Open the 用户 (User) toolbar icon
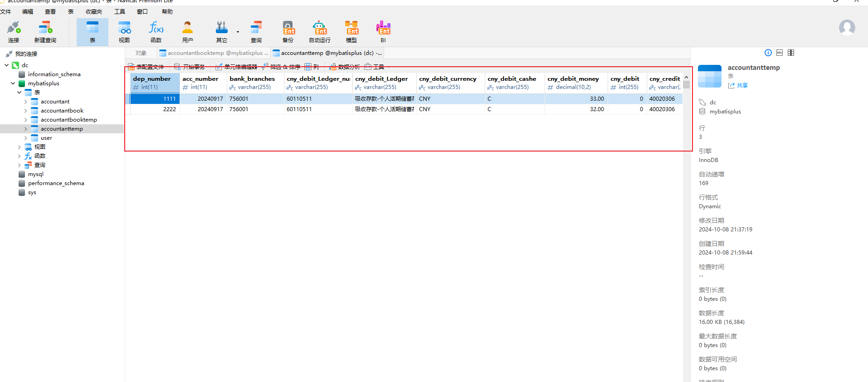The width and height of the screenshot is (868, 382). 188,32
